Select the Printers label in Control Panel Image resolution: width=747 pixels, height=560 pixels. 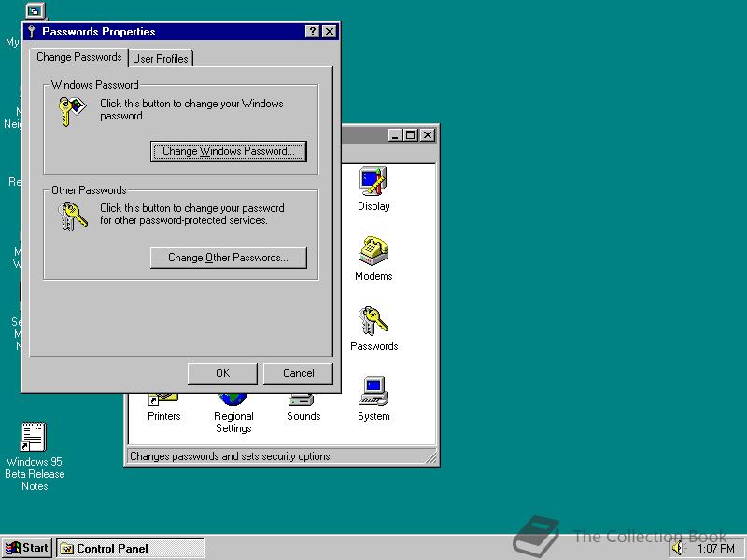coord(164,415)
